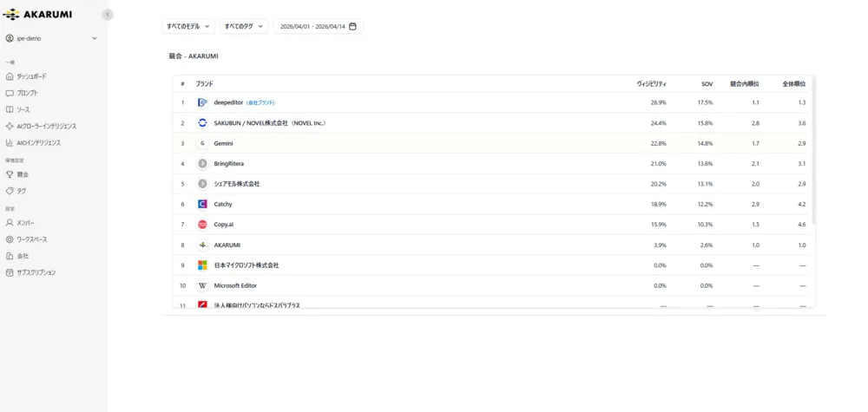
Task: Click the 22.8% visibility value for Gemini
Action: click(659, 143)
